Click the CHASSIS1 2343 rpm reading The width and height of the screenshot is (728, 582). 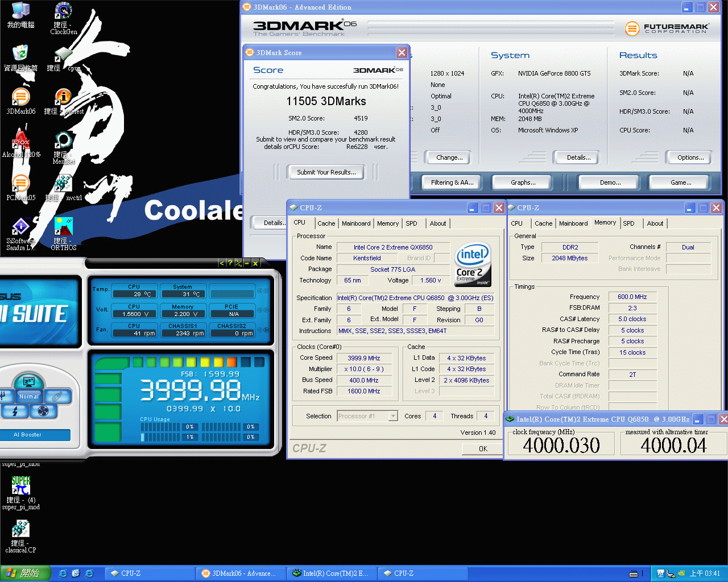183,334
